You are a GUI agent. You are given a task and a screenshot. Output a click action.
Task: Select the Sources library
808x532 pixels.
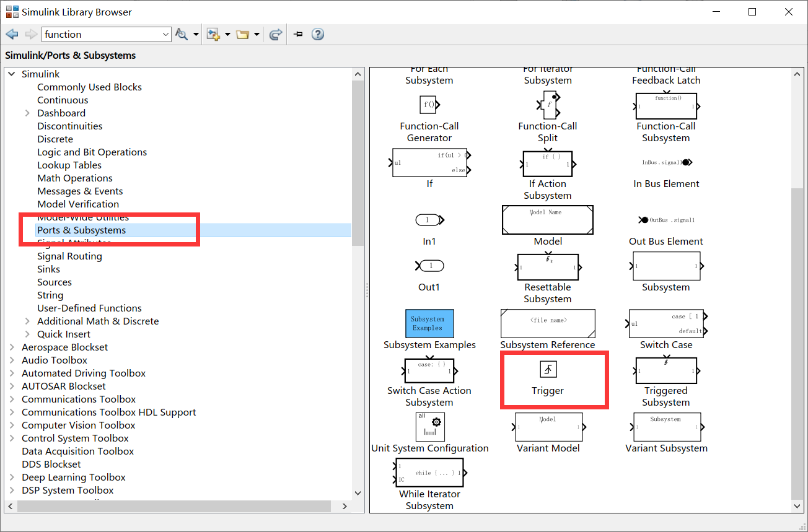(55, 282)
